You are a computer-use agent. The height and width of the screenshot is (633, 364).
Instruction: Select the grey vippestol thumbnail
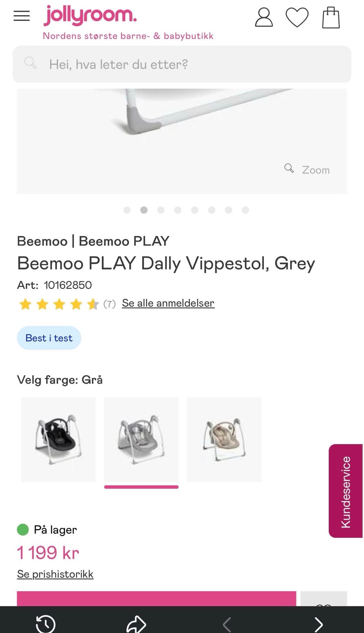point(141,439)
